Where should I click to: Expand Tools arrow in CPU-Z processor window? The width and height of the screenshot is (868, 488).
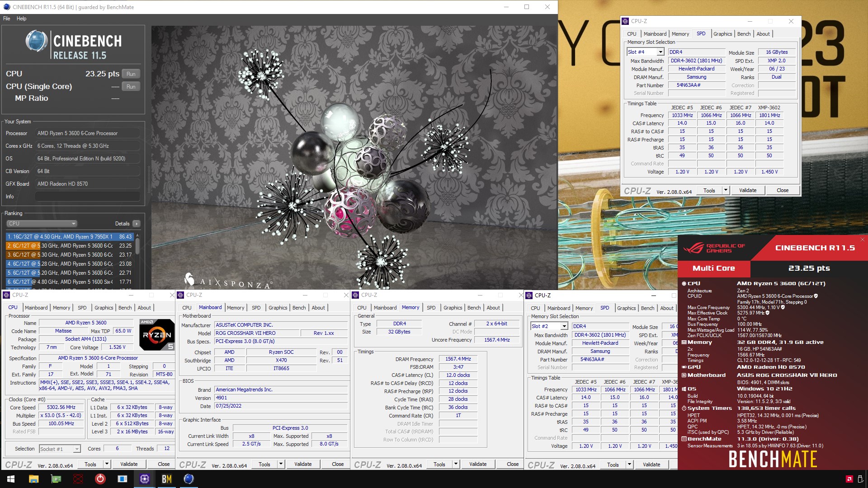tap(107, 464)
